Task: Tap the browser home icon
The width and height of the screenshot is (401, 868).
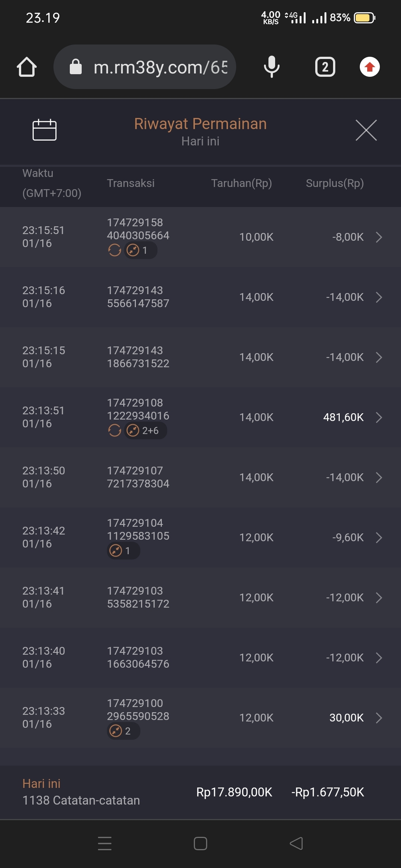Action: 27,67
